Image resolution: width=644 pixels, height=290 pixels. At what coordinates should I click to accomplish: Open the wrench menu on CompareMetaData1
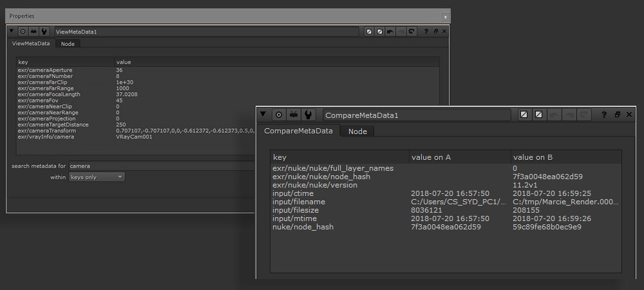click(308, 115)
